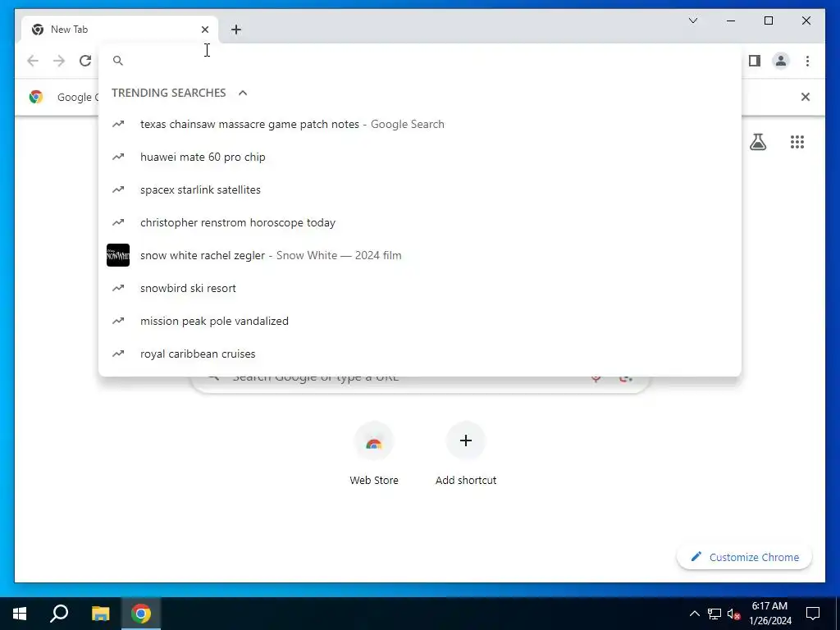This screenshot has width=840, height=630.
Task: Select royal caribbean cruises suggestion
Action: point(420,354)
